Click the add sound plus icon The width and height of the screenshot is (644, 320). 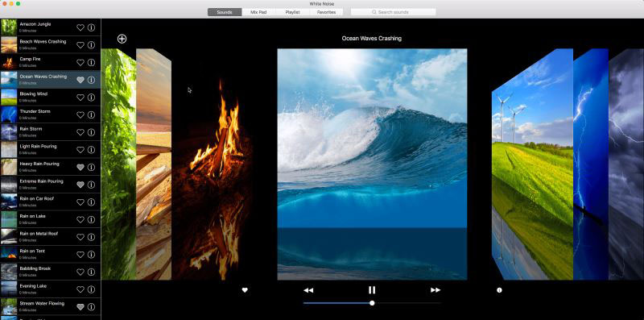point(122,39)
